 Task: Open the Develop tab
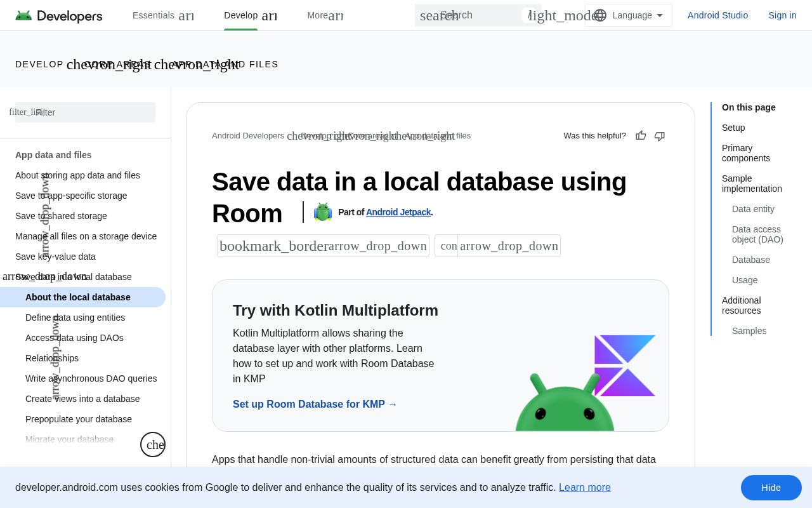tap(240, 15)
